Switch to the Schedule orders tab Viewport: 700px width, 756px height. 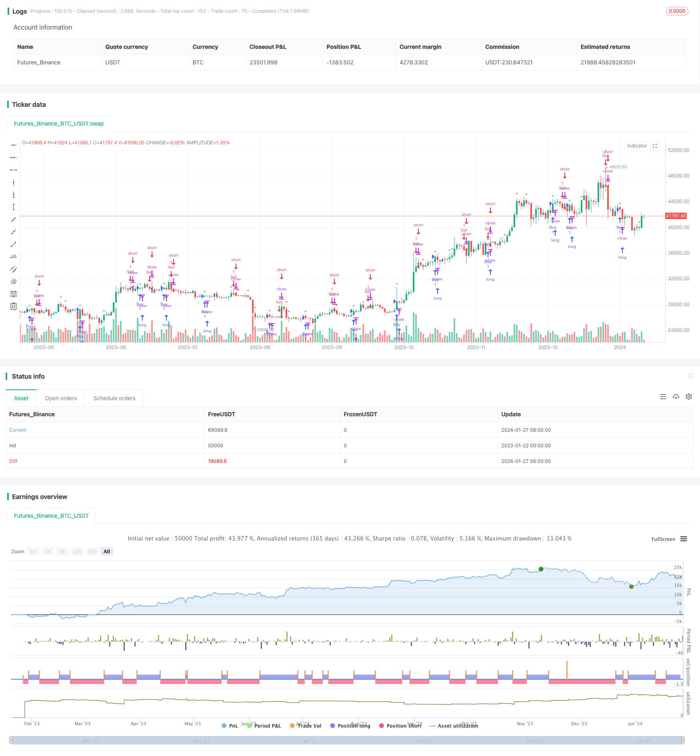(114, 398)
